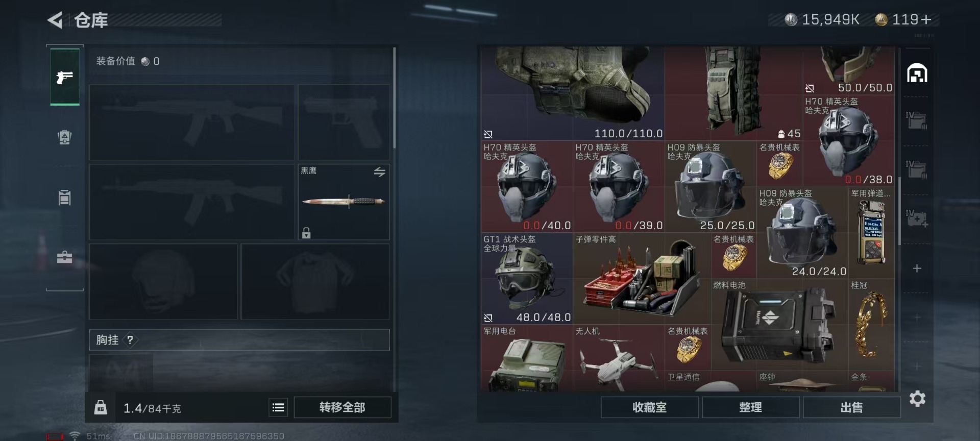Click the plus next to 119 currency
Screen dimensions: 980x441
927,19
